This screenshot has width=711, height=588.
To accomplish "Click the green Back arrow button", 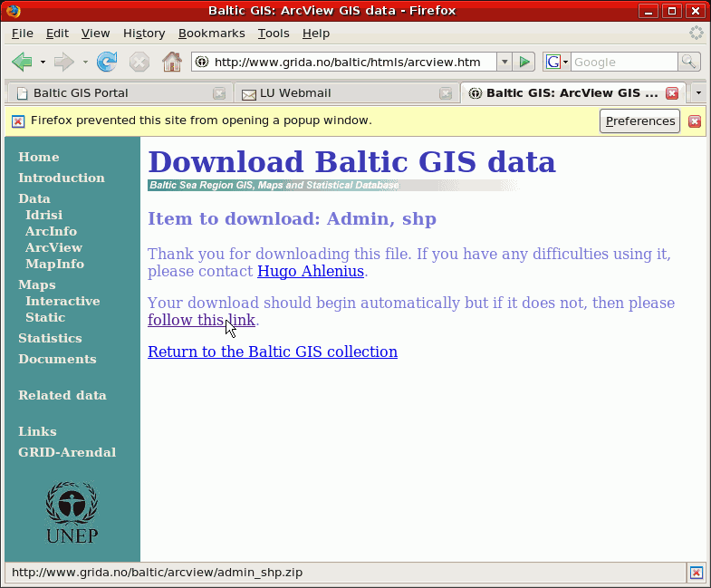I will (x=22, y=62).
